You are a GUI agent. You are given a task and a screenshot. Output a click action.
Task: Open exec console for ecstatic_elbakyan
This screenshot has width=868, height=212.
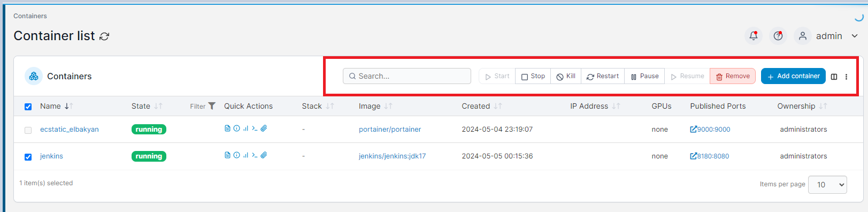(x=255, y=128)
